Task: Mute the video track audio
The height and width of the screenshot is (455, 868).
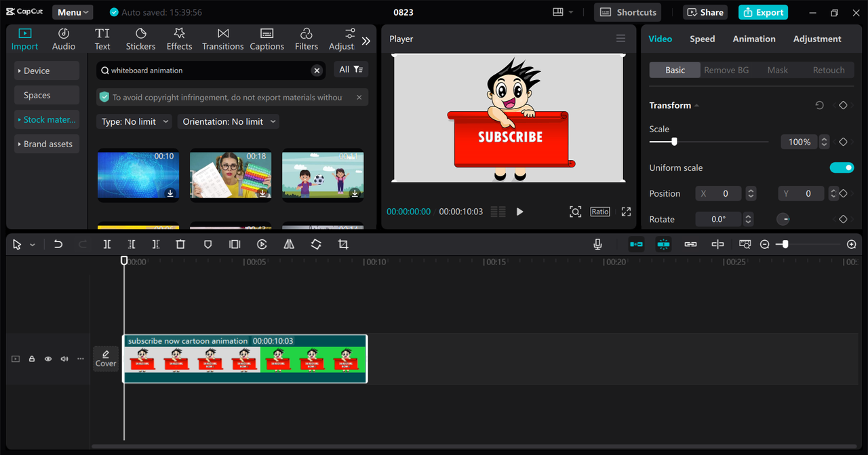Action: (x=64, y=359)
